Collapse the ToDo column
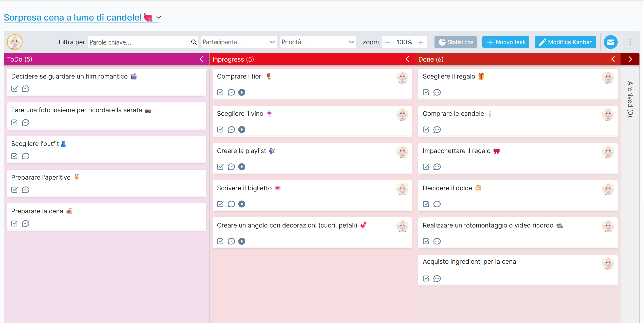The width and height of the screenshot is (644, 323). [x=201, y=59]
